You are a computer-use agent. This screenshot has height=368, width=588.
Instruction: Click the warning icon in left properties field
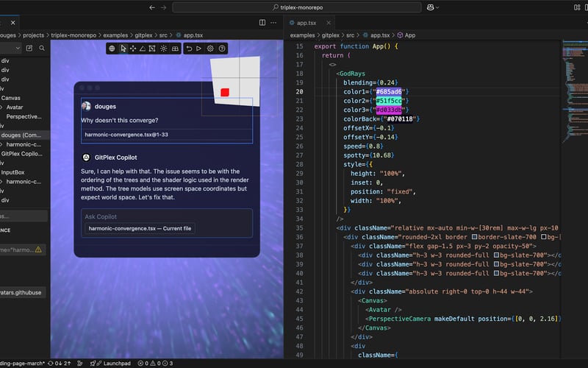point(38,250)
